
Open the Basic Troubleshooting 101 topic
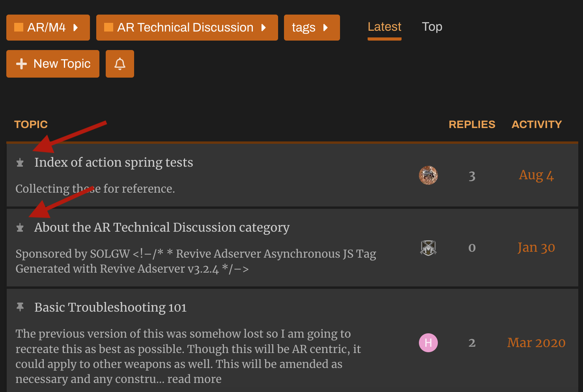coord(110,307)
